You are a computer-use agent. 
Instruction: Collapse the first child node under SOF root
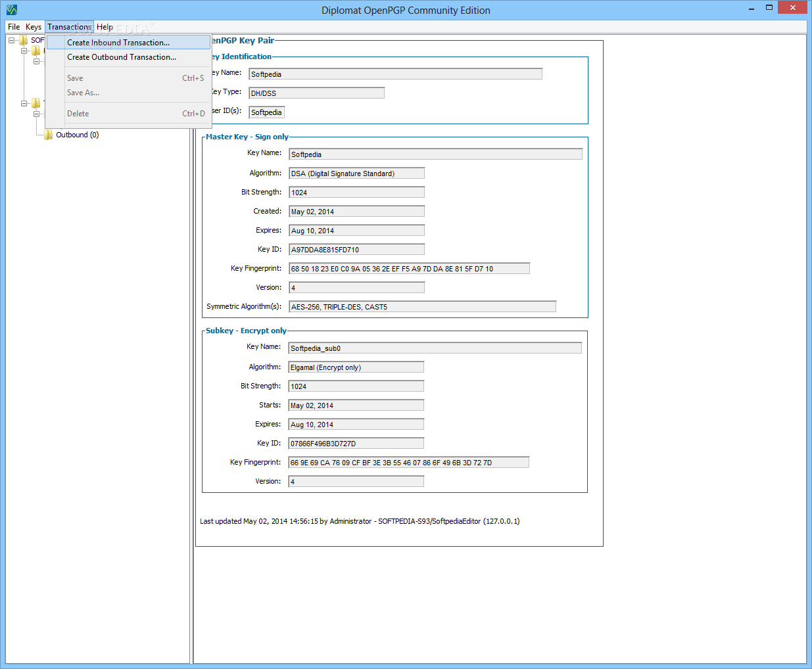(24, 51)
